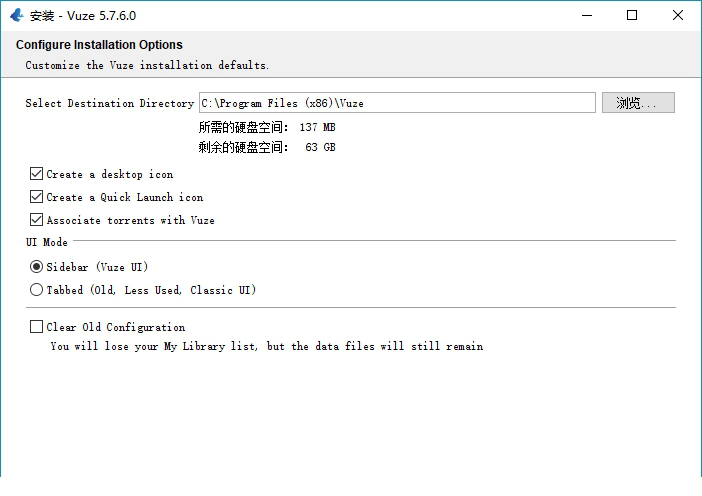Screen dimensions: 702x496
Task: Enable the Clear Old Configuration checkbox
Action: click(x=37, y=327)
